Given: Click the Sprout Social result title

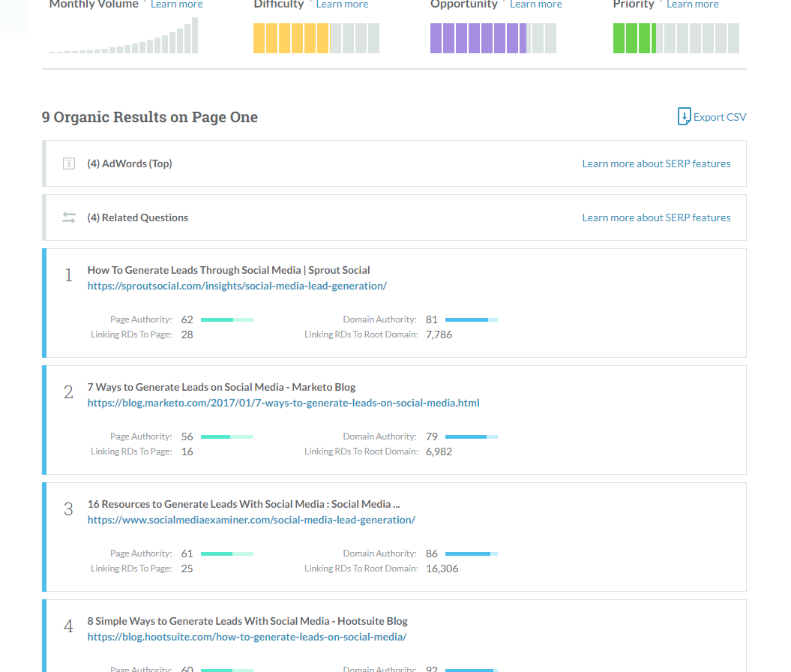Looking at the screenshot, I should (x=229, y=270).
